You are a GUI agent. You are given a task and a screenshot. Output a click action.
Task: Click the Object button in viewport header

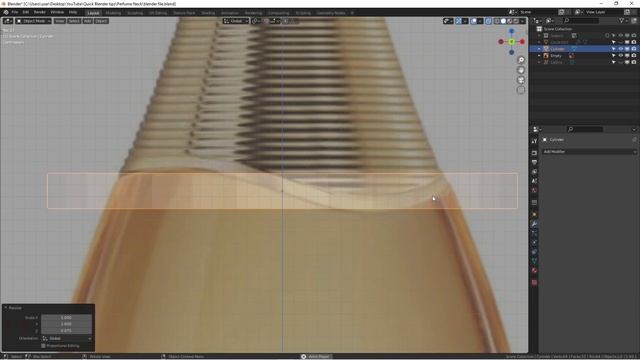coord(101,21)
